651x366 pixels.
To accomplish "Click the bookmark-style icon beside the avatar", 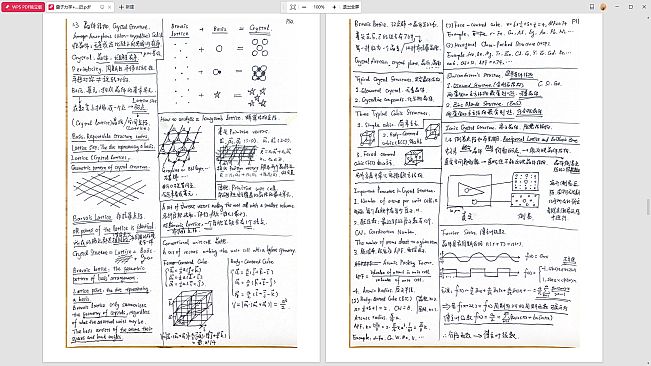I will coord(592,7).
